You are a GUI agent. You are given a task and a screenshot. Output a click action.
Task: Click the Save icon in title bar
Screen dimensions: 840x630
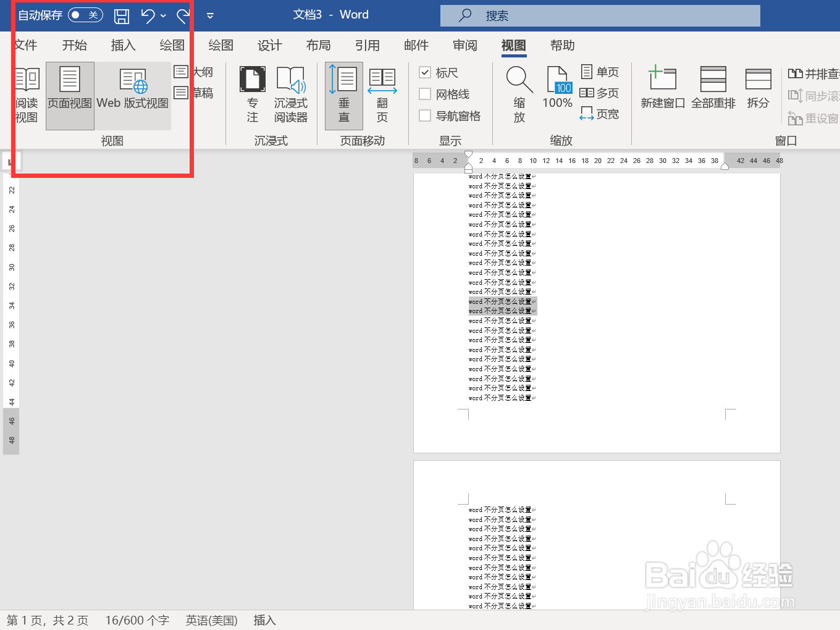(x=122, y=16)
